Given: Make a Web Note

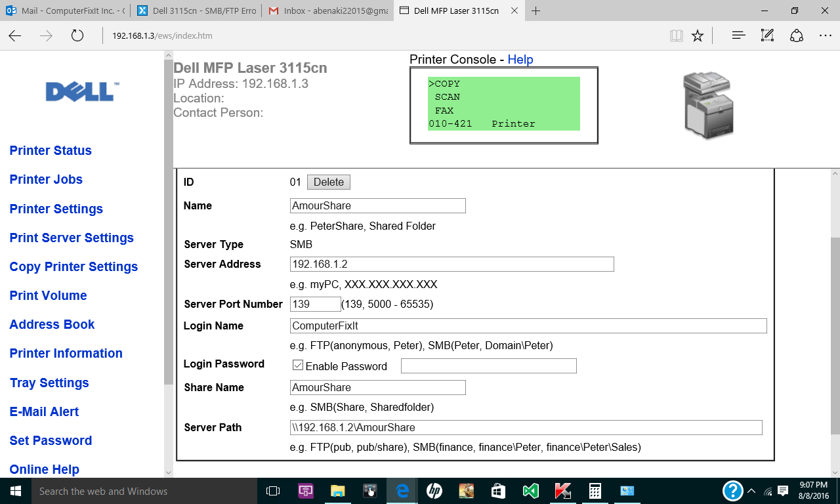Looking at the screenshot, I should pos(767,36).
